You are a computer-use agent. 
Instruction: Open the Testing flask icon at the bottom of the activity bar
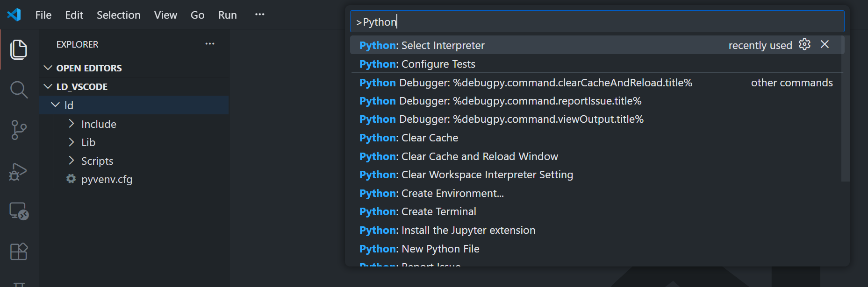[x=19, y=283]
